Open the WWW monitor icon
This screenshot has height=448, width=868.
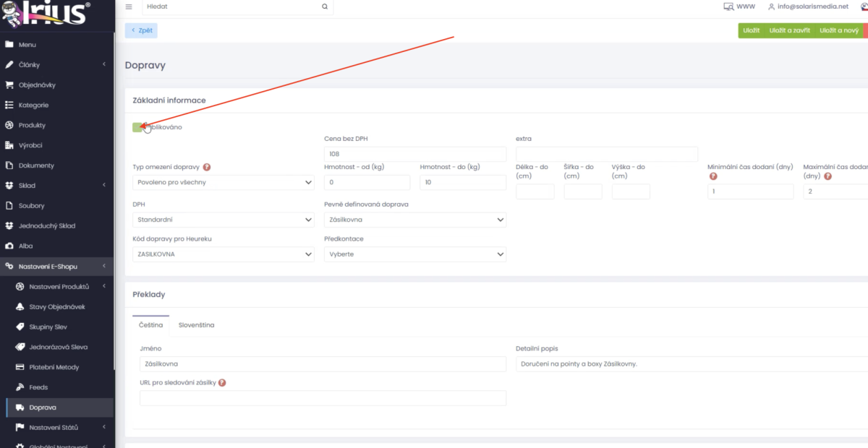pos(728,7)
